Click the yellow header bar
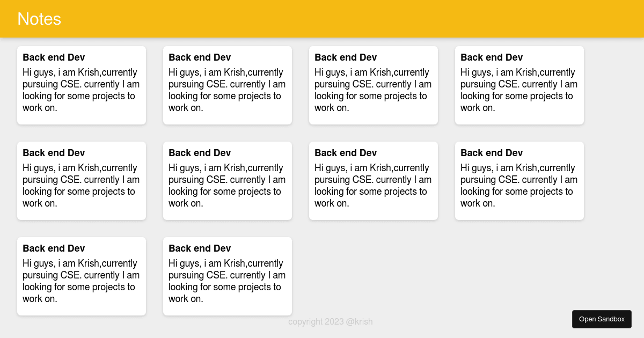The width and height of the screenshot is (644, 338). (x=322, y=19)
